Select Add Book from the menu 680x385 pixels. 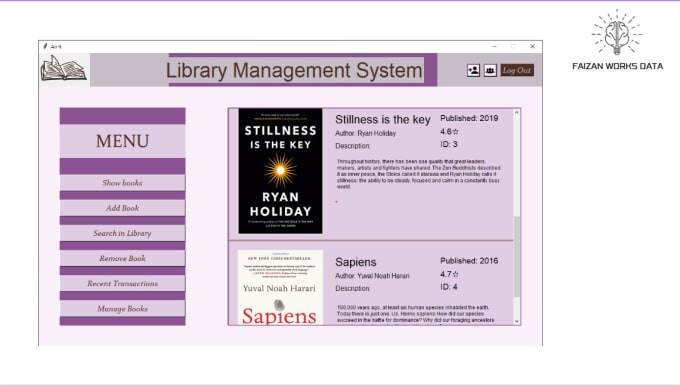click(122, 208)
